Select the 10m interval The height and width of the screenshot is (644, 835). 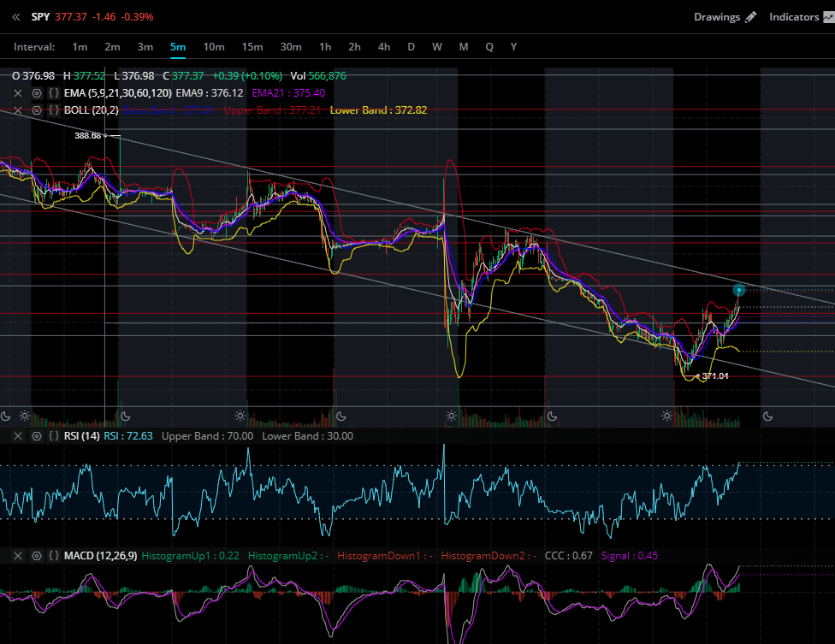pos(214,47)
